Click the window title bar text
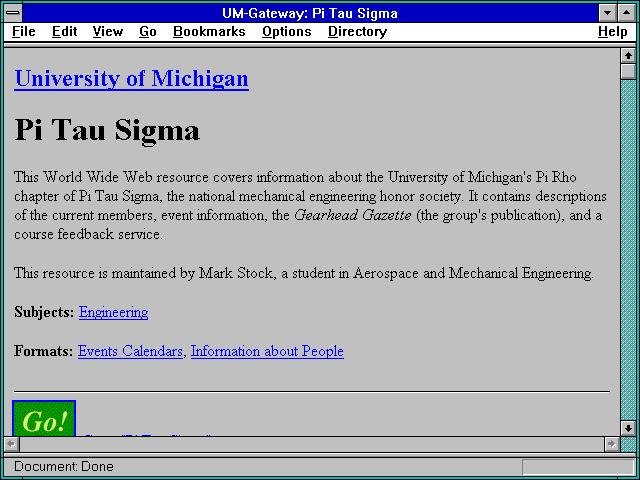Image resolution: width=640 pixels, height=480 pixels. [310, 13]
